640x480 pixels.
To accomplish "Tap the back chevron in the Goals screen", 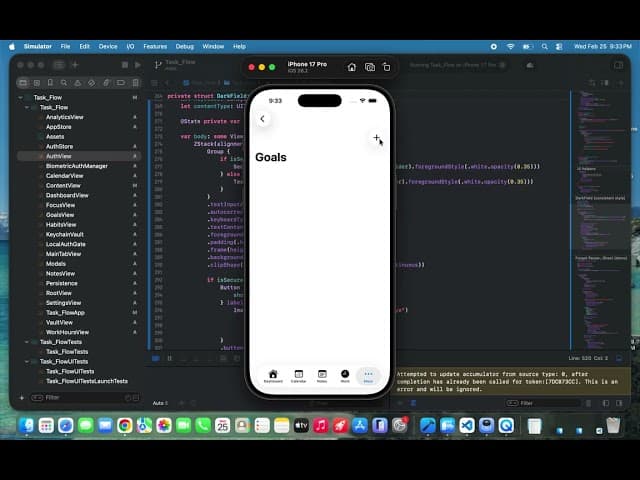I will coord(263,119).
